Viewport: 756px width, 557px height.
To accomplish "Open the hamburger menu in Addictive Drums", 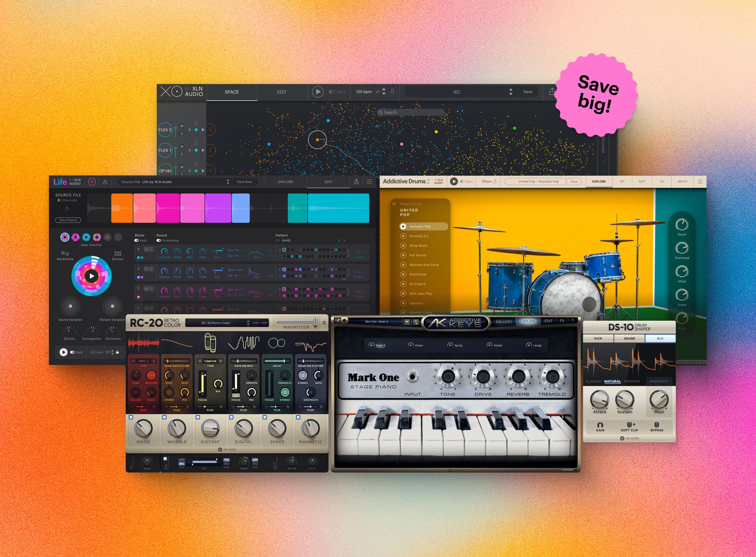I will [700, 182].
